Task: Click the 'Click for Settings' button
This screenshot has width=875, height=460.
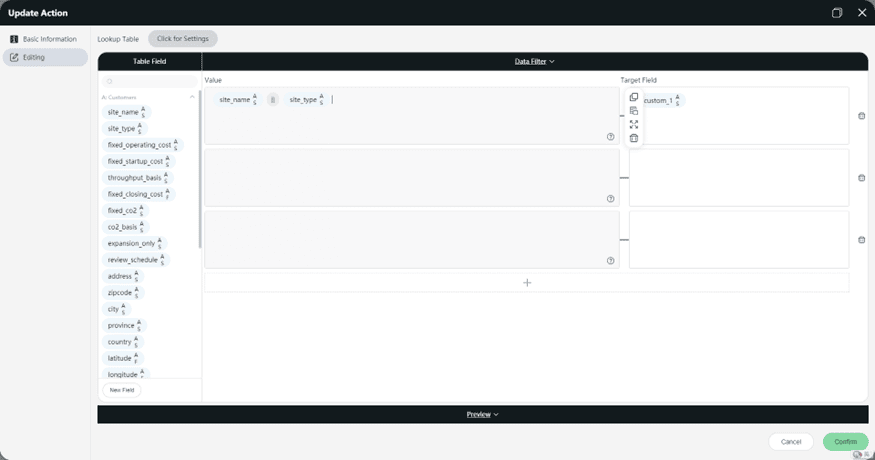Action: tap(182, 39)
